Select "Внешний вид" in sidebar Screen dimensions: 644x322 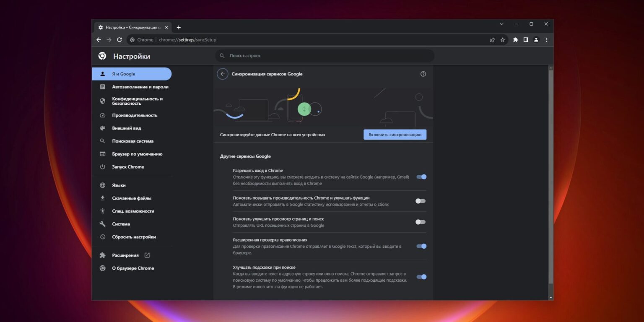(126, 128)
